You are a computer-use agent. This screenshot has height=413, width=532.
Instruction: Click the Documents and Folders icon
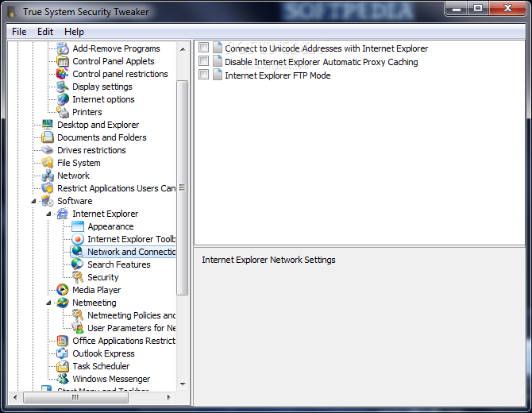(47, 137)
